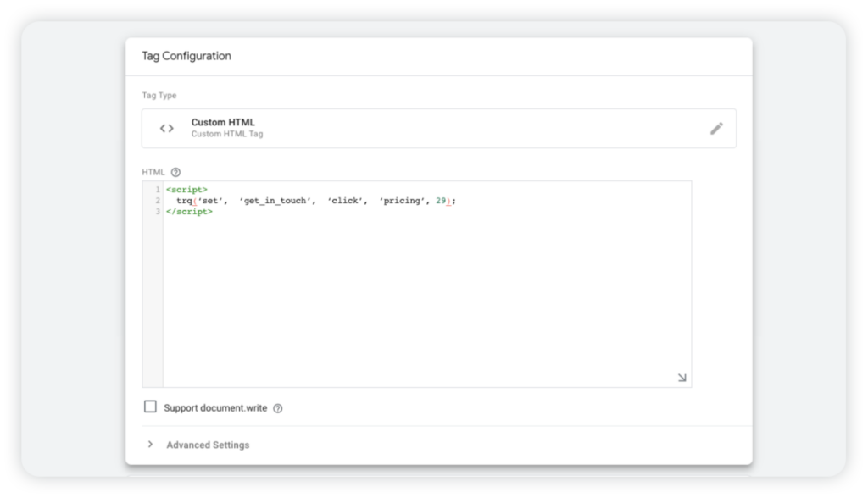Click the Tag Configuration header

click(186, 56)
